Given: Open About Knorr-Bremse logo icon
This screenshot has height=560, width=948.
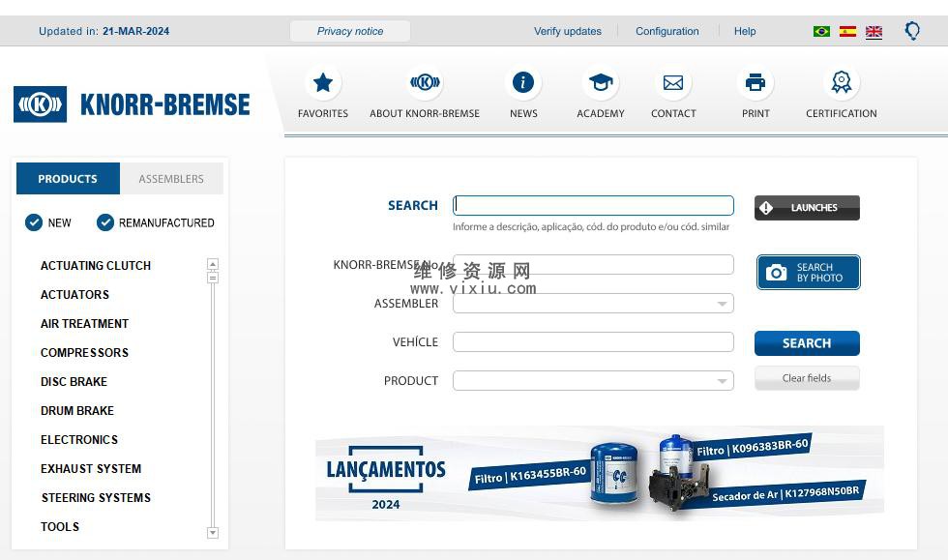Looking at the screenshot, I should (x=425, y=82).
